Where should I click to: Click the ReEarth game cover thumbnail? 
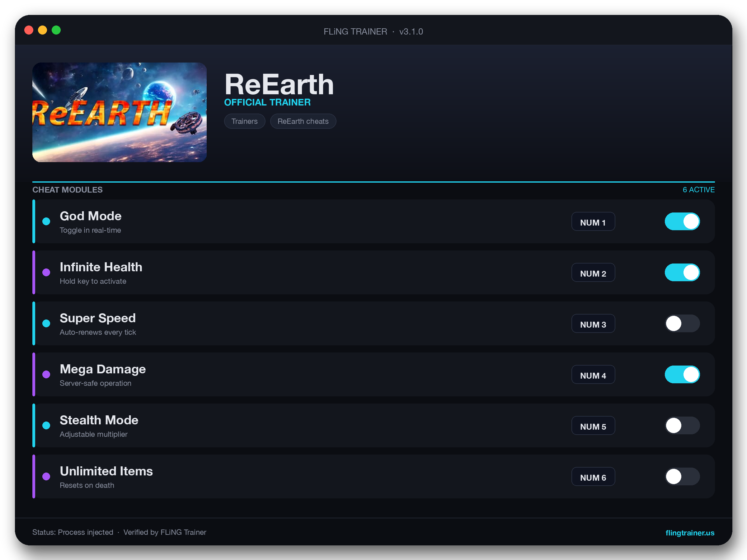click(120, 112)
